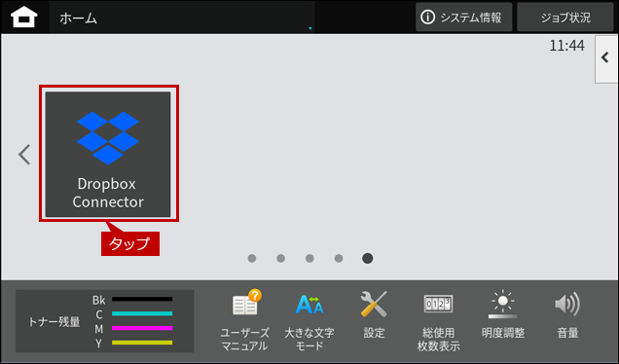Viewport: 619px width, 364px height.
Task: Click the トナー残量 toner remaining panel
Action: [x=104, y=321]
